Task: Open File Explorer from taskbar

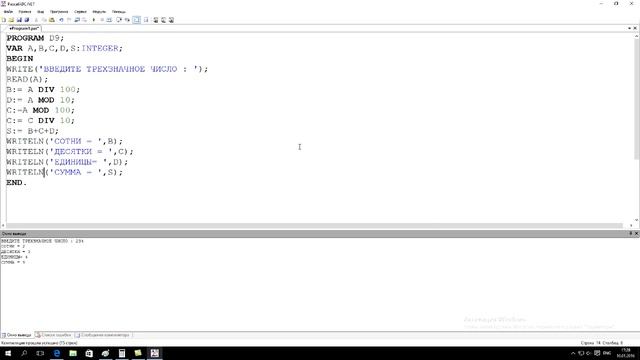Action: coord(73,353)
